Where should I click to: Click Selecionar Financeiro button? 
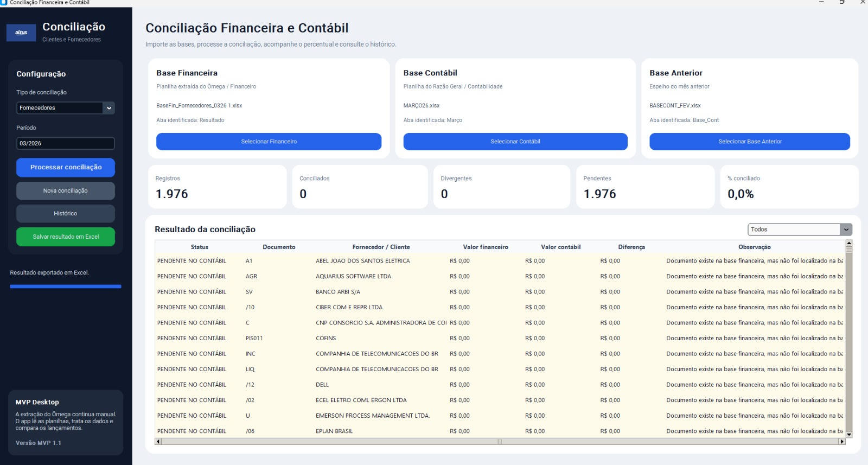(269, 142)
